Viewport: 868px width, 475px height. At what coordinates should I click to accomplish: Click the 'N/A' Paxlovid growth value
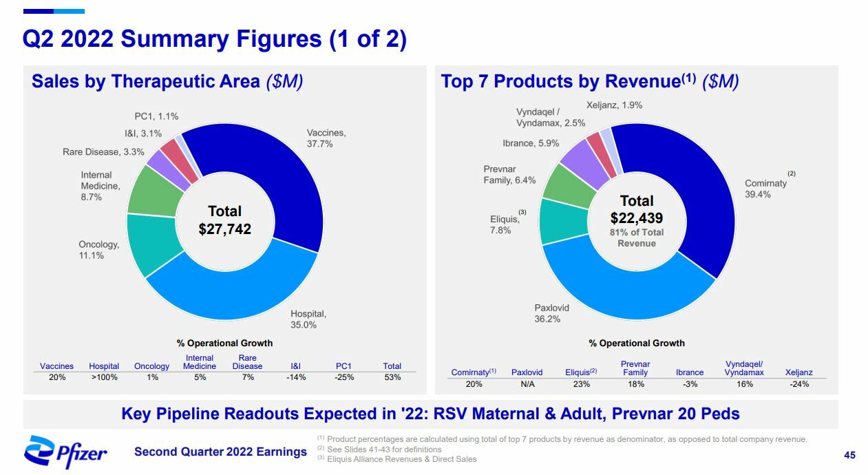click(x=527, y=384)
